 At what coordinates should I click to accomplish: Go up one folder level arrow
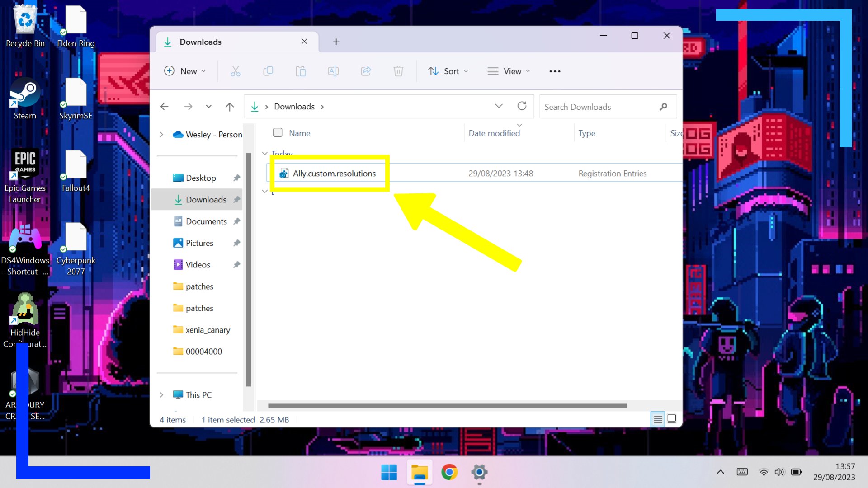230,107
